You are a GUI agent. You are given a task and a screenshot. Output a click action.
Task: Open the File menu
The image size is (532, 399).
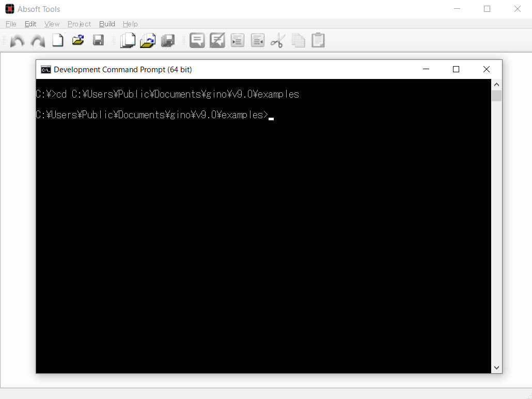(x=11, y=24)
